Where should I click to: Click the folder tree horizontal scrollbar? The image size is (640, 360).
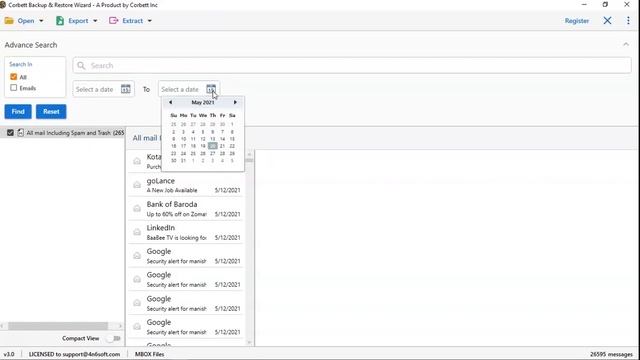click(58, 326)
